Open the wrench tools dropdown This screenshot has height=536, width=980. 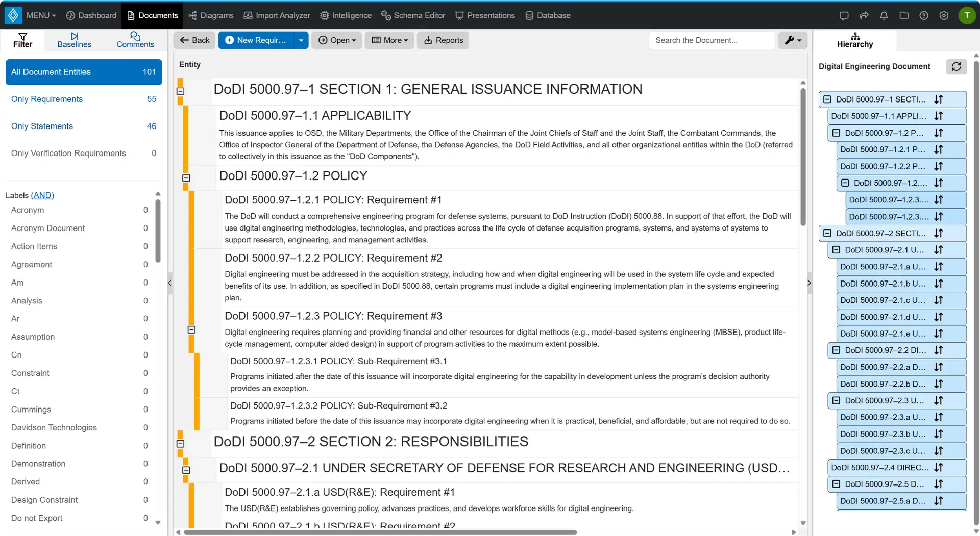[793, 40]
